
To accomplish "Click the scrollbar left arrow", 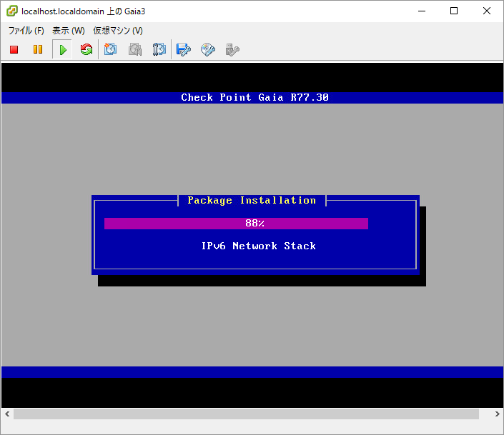I will coord(7,414).
